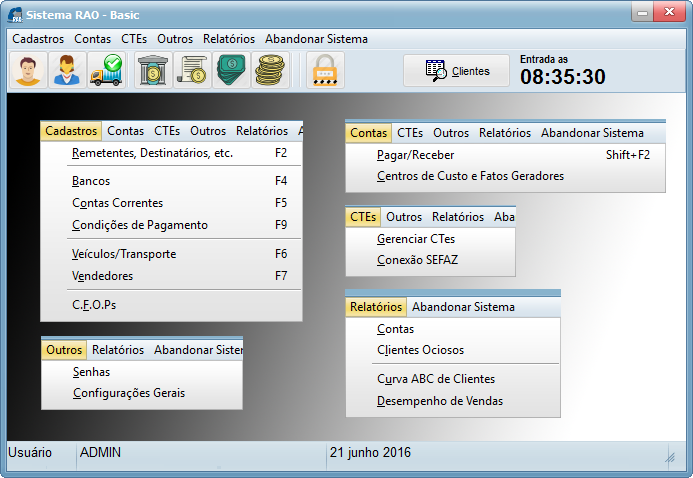Open Curva ABC de Clientes entry
The height and width of the screenshot is (478, 693).
(453, 379)
